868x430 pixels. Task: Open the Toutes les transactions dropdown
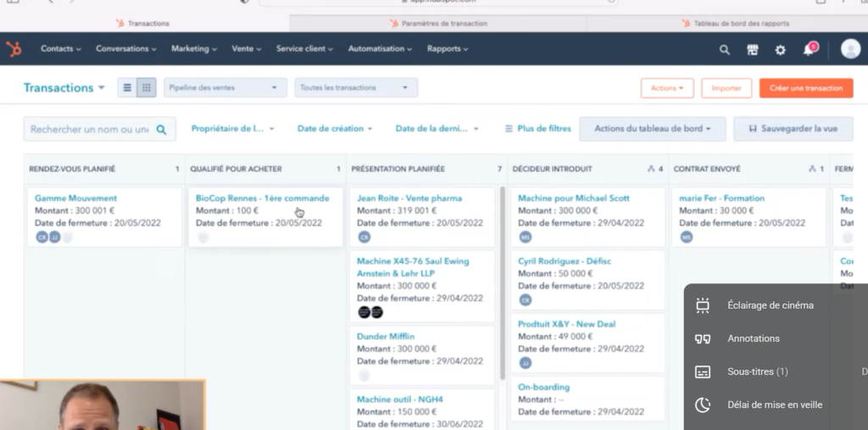tap(356, 87)
